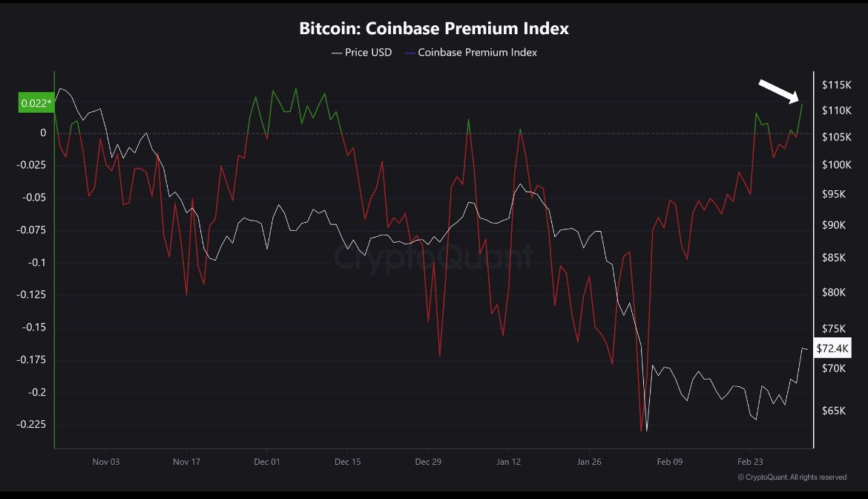868x499 pixels.
Task: Click the Jan 12 date label
Action: [x=508, y=462]
